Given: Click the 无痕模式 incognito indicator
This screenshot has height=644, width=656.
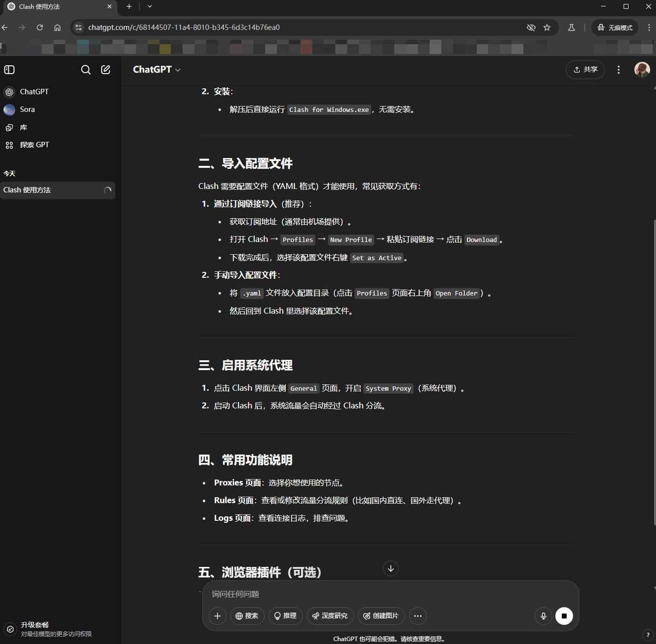Looking at the screenshot, I should click(x=615, y=27).
